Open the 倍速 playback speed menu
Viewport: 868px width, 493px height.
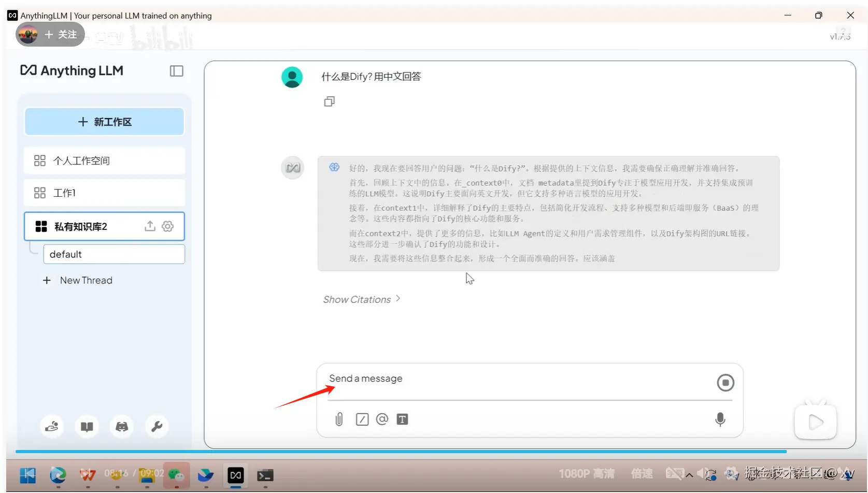(642, 474)
